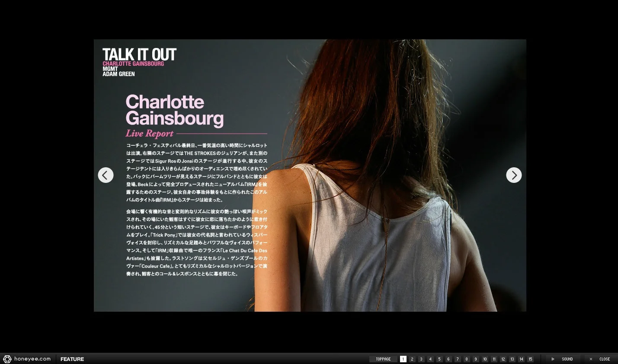Screen dimensions: 618x364
Task: Click the Charlotte Gainsbourg headline
Action: 175,110
